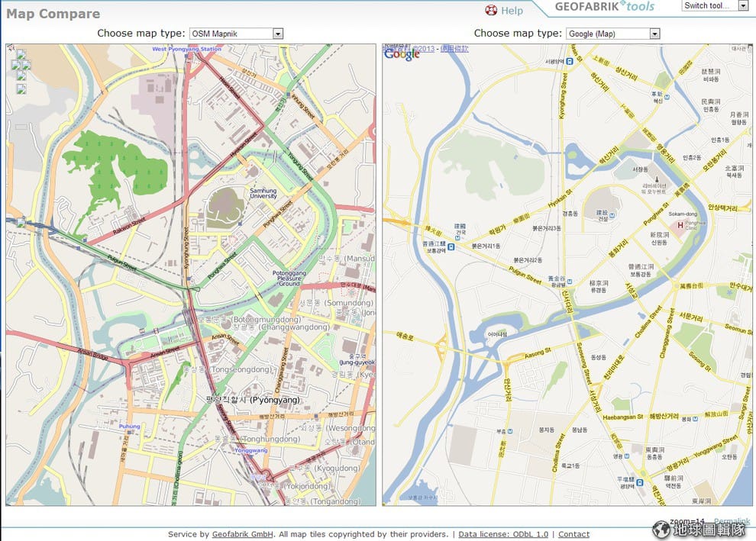Image resolution: width=756 pixels, height=541 pixels.
Task: Click the Yonggwang station label on OSM map
Action: pyautogui.click(x=250, y=450)
